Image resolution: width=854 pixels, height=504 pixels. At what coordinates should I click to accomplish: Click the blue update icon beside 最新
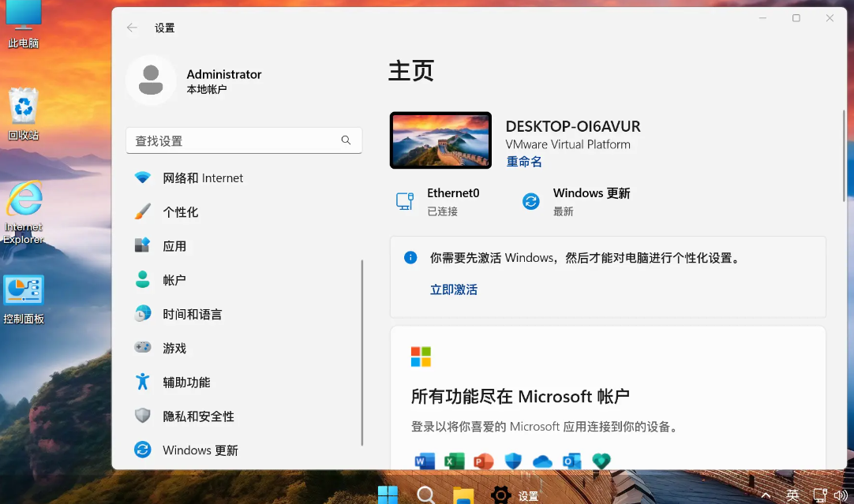pos(531,201)
